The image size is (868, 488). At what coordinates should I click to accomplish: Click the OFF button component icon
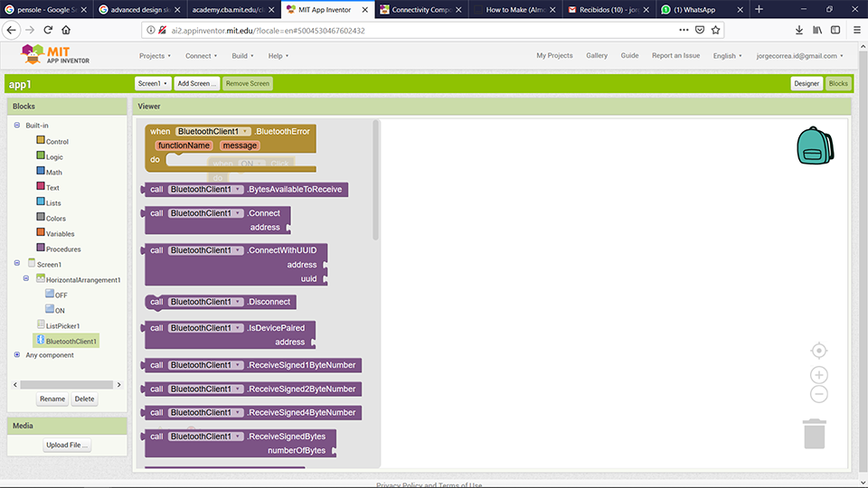pos(50,293)
